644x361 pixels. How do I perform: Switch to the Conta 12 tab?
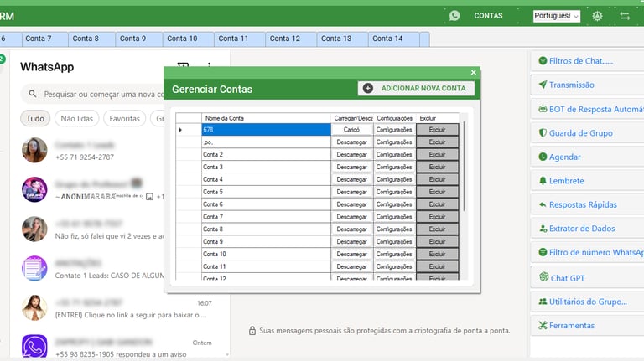tap(291, 39)
